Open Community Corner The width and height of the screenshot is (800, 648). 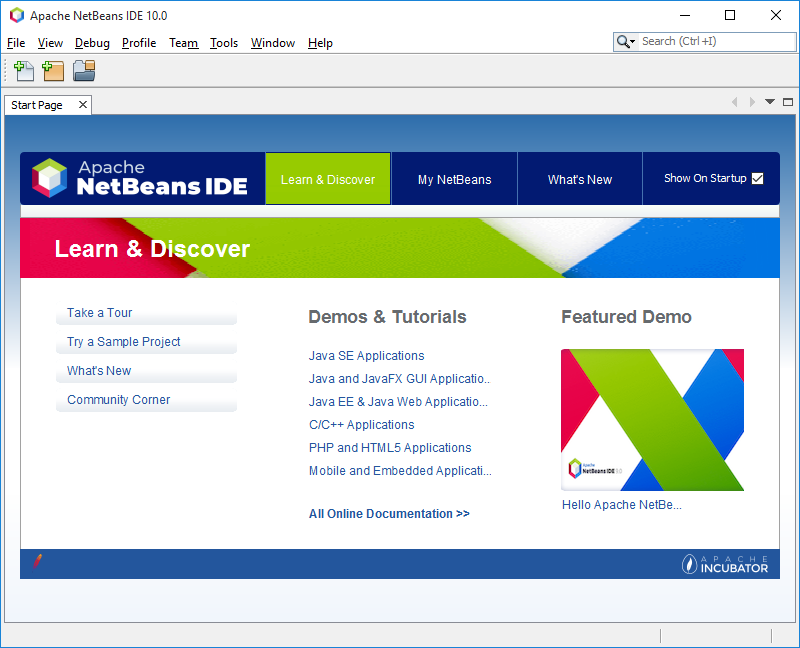(146, 400)
